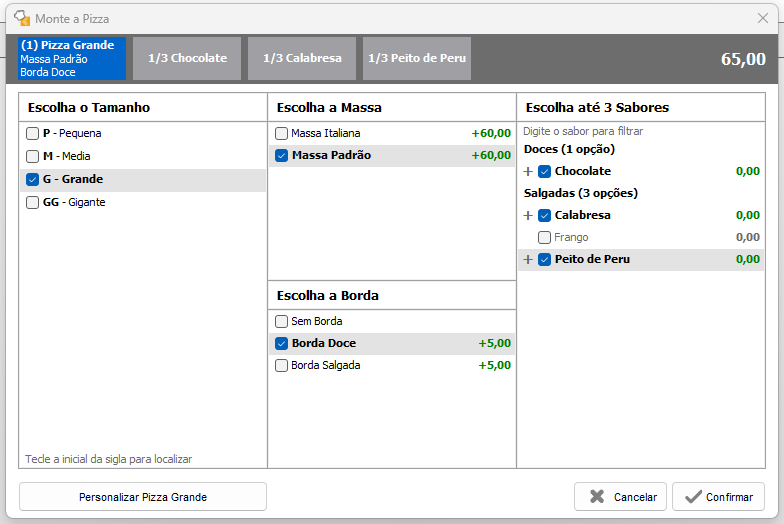784x524 pixels.
Task: Select the Borda Salgada checkbox
Action: click(282, 365)
